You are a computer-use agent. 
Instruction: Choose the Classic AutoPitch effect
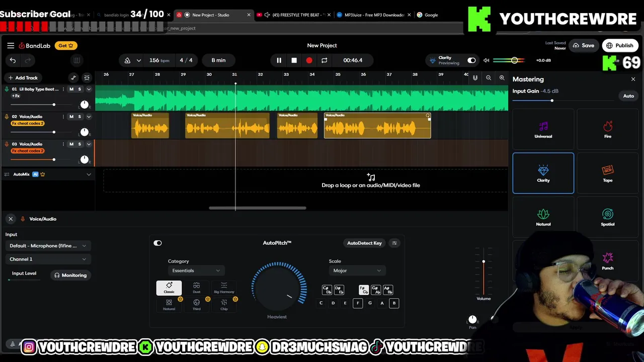169,288
